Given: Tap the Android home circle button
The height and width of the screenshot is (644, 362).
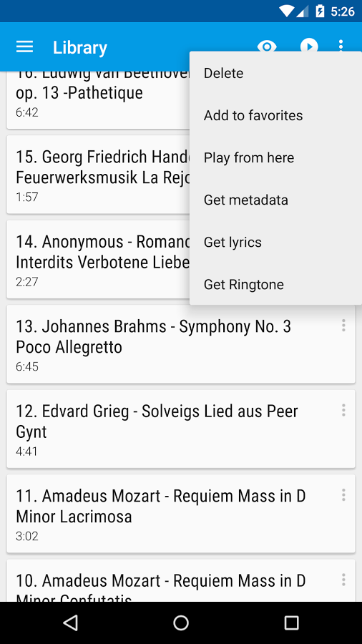Looking at the screenshot, I should 181,623.
